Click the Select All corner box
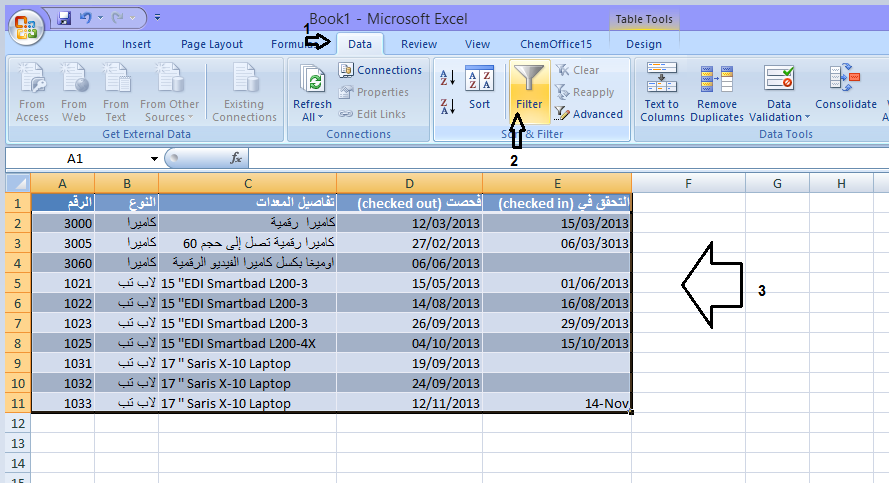This screenshot has width=889, height=483. click(18, 183)
